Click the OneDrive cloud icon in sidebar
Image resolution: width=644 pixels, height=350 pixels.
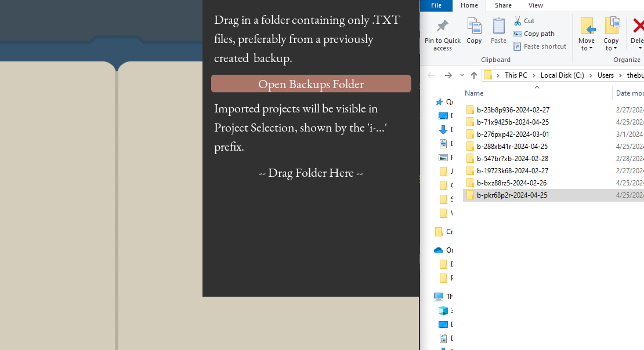tap(439, 250)
